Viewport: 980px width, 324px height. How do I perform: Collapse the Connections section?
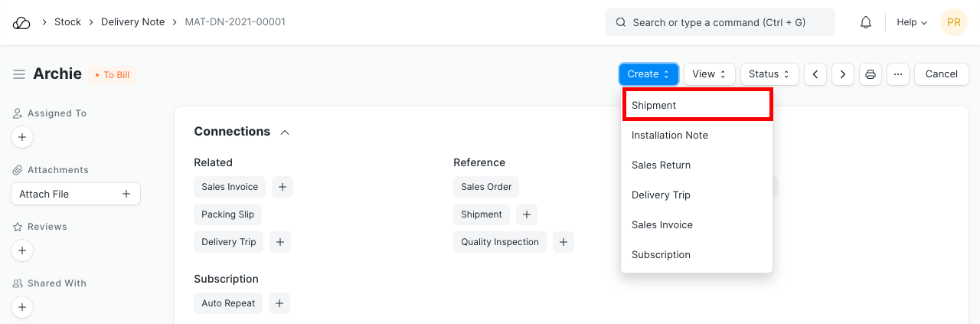pos(285,133)
